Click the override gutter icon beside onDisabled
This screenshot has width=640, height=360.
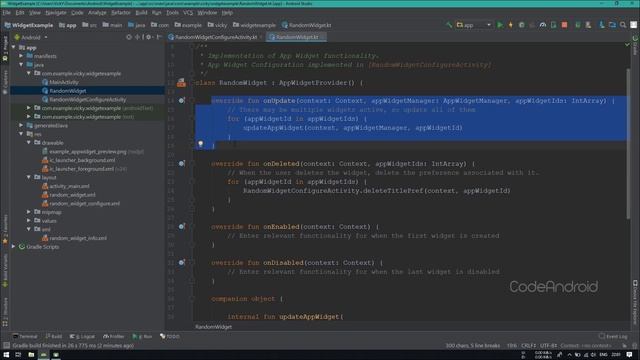point(182,262)
